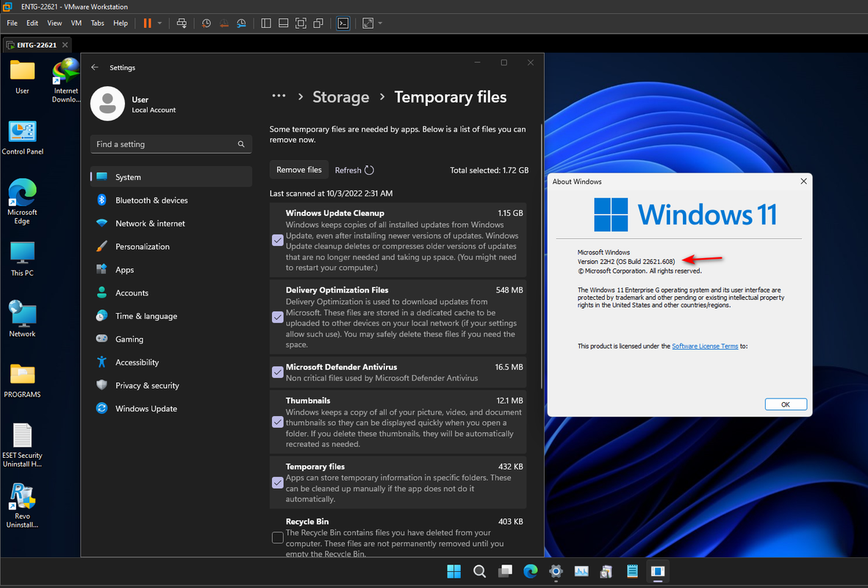Screen dimensions: 868x588
Task: Click the Storage breadcrumb link
Action: [x=340, y=97]
